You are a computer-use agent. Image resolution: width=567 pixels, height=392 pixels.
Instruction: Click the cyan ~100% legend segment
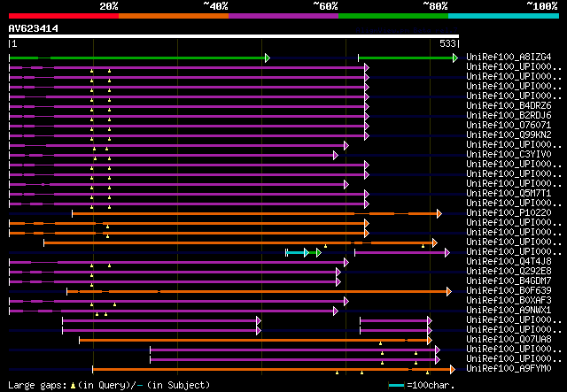click(x=504, y=16)
